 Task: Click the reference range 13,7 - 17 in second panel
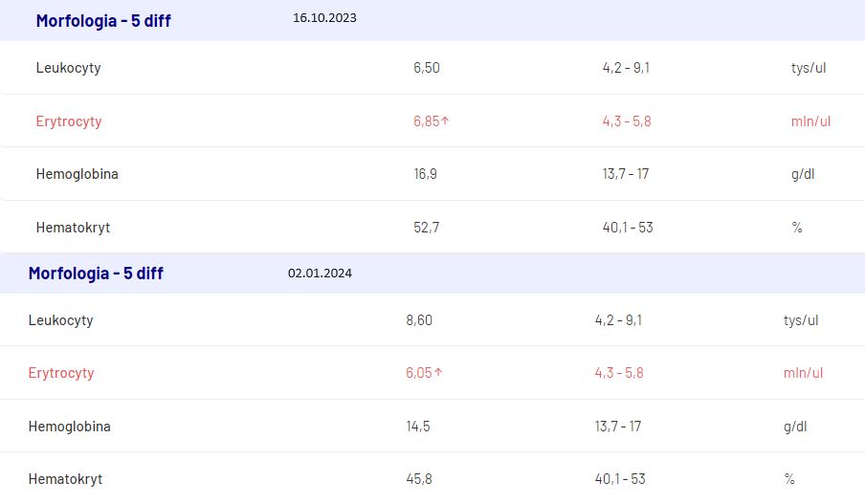click(618, 427)
